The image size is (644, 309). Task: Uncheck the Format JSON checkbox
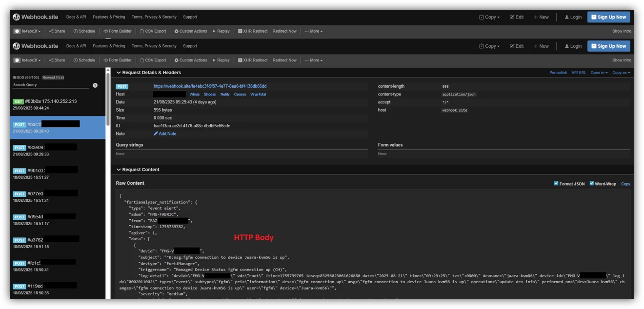pos(556,184)
